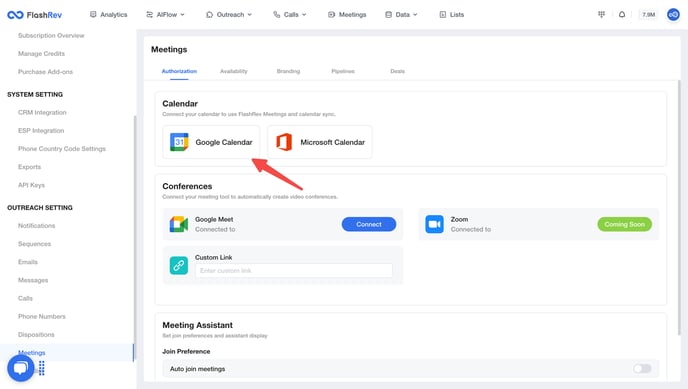Open Emails outreach setting
This screenshot has height=389, width=688.
click(x=28, y=262)
